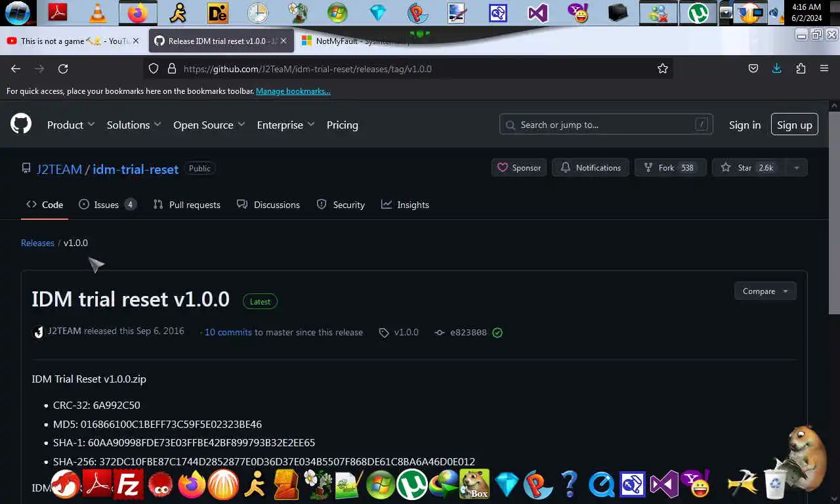Click the Latest release badge

[260, 302]
